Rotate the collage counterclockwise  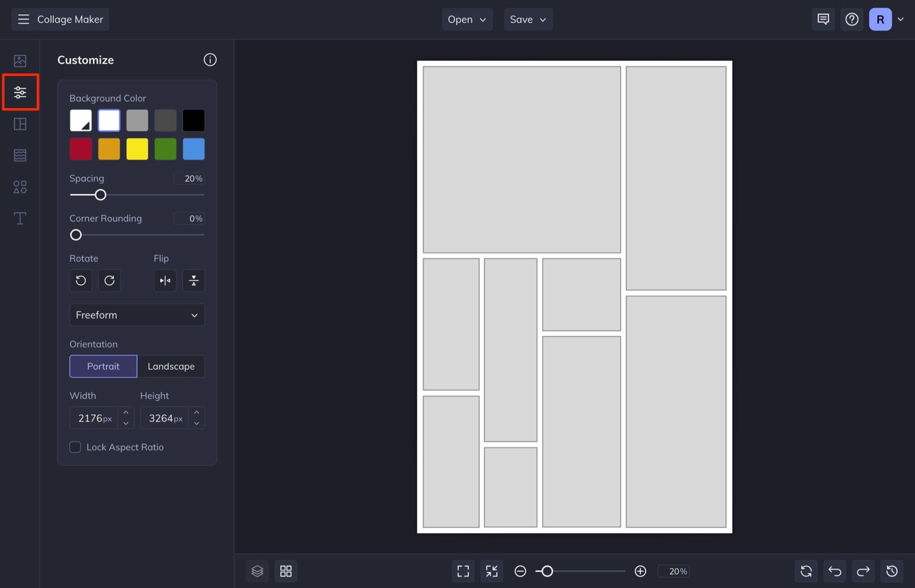pyautogui.click(x=81, y=280)
